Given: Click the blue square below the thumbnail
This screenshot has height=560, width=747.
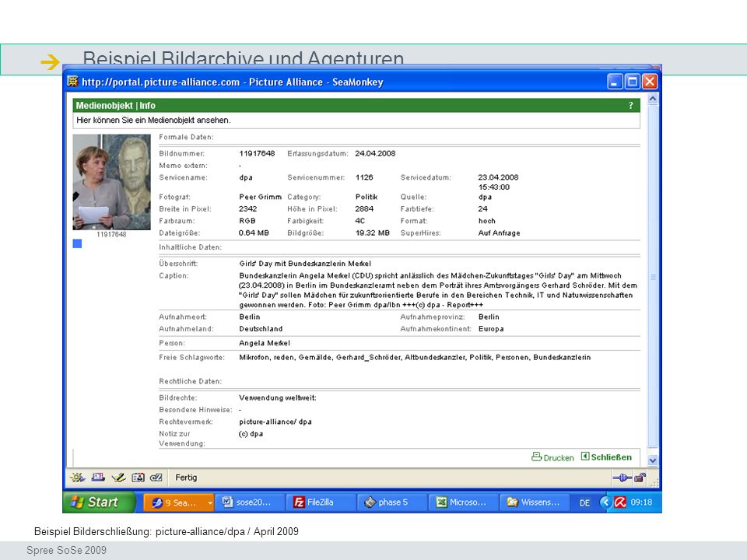Looking at the screenshot, I should coord(77,243).
